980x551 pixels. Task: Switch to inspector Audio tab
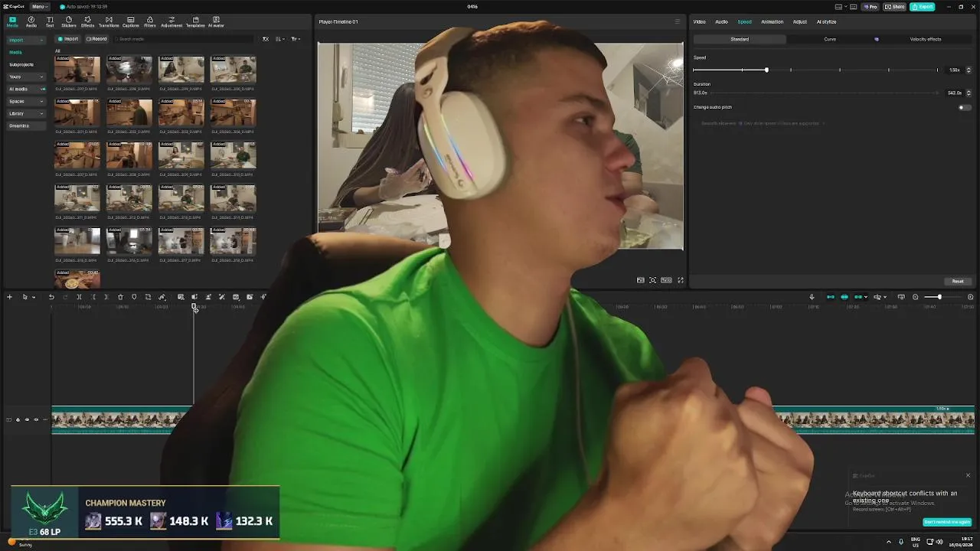coord(721,21)
